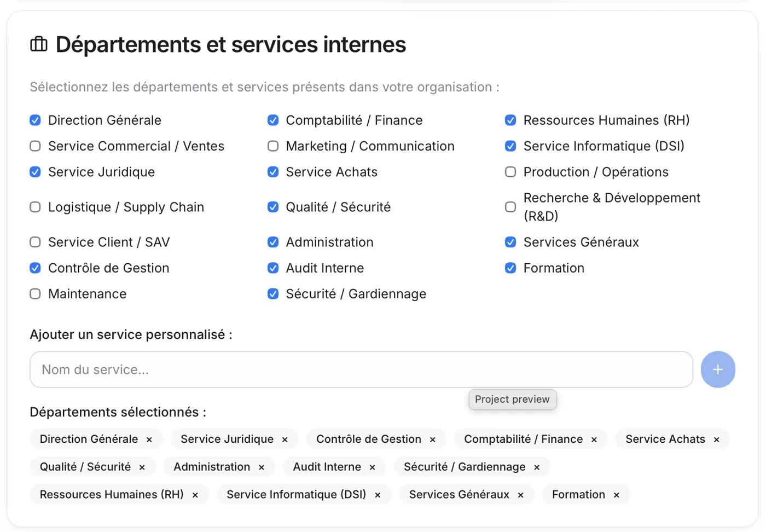Screen dimensions: 766x532
Task: Uncheck Comptabilité / Finance checkbox
Action: click(x=273, y=120)
